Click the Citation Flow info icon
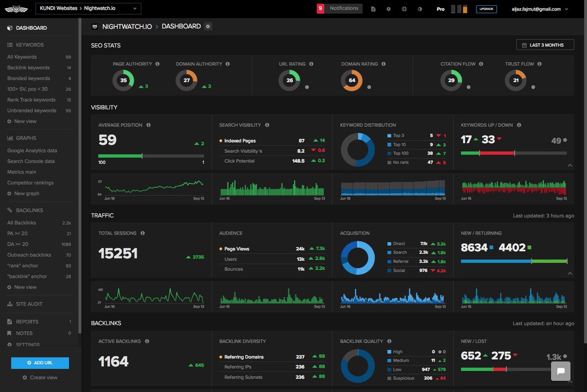 click(481, 64)
